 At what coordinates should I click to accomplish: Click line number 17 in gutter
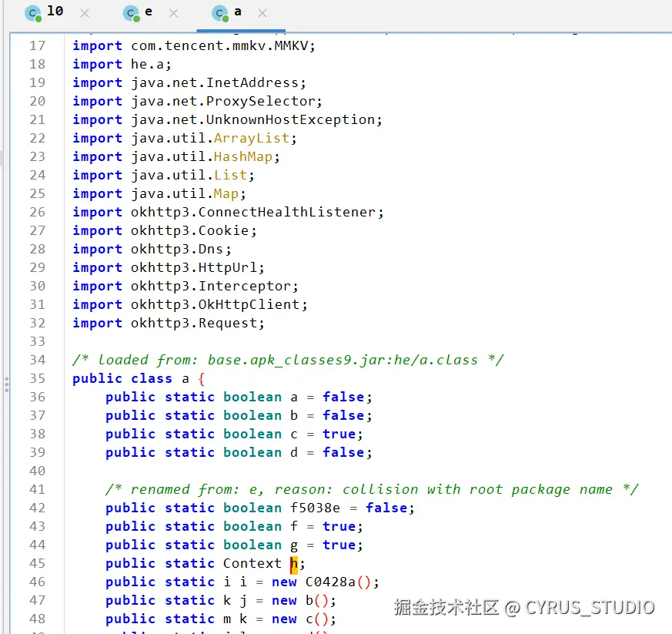pos(37,46)
